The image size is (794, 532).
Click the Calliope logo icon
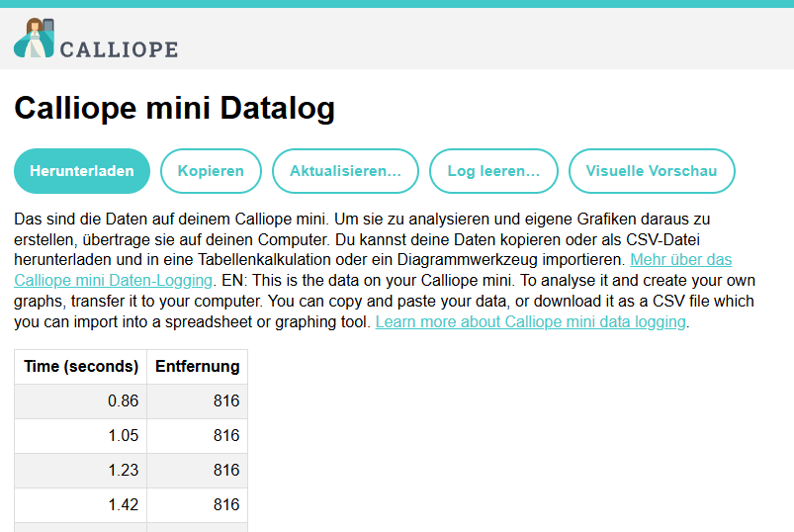point(35,39)
